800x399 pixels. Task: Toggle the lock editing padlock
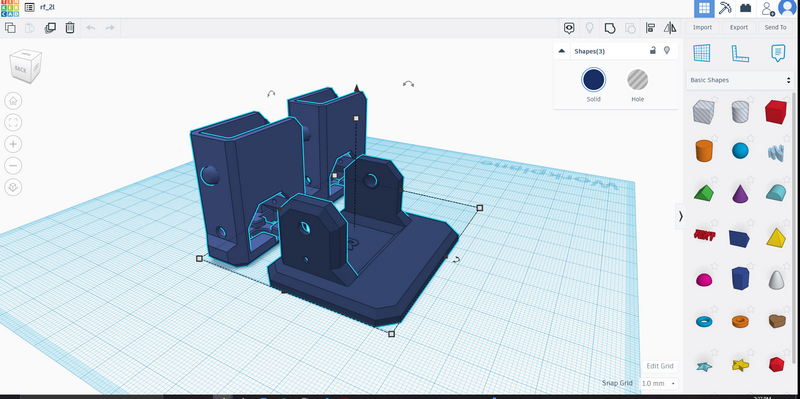[652, 50]
